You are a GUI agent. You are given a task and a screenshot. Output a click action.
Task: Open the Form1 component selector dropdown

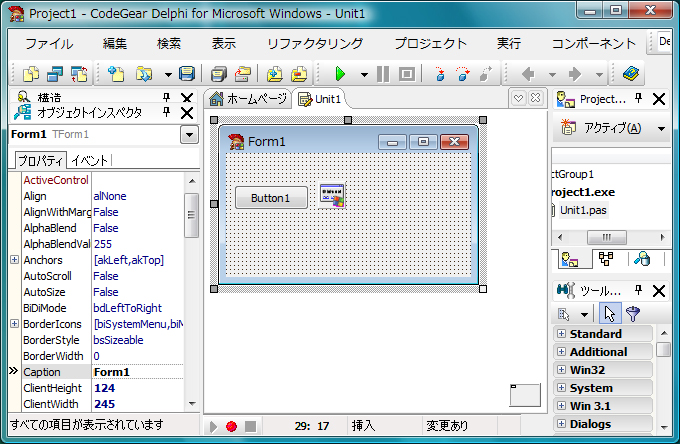click(x=190, y=135)
